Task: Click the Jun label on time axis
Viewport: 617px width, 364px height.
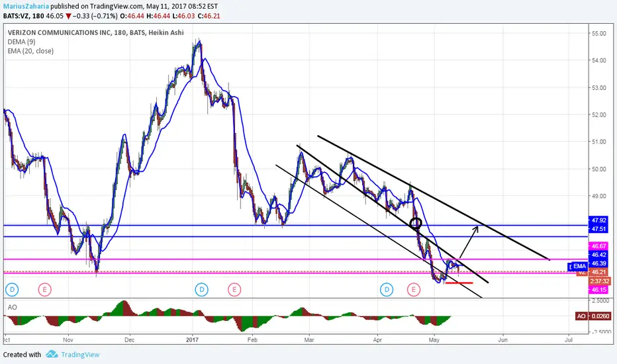Action: coord(502,340)
